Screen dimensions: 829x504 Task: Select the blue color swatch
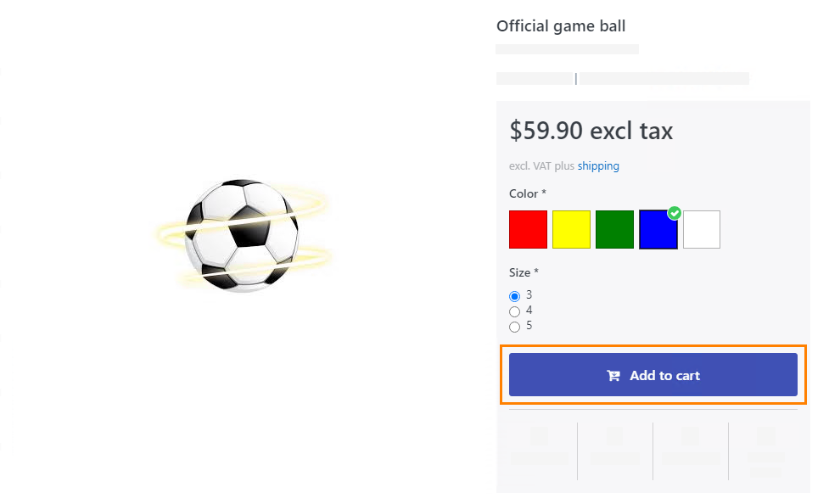658,229
